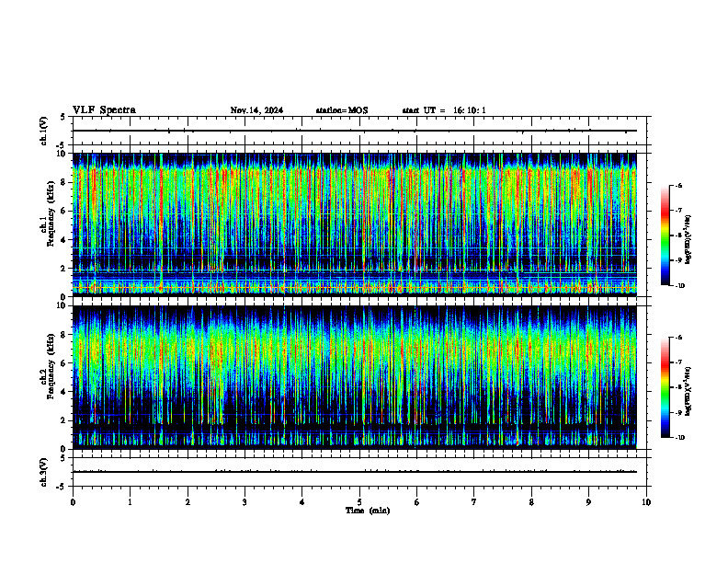Click the "3" tick on the time axis

pos(245,502)
